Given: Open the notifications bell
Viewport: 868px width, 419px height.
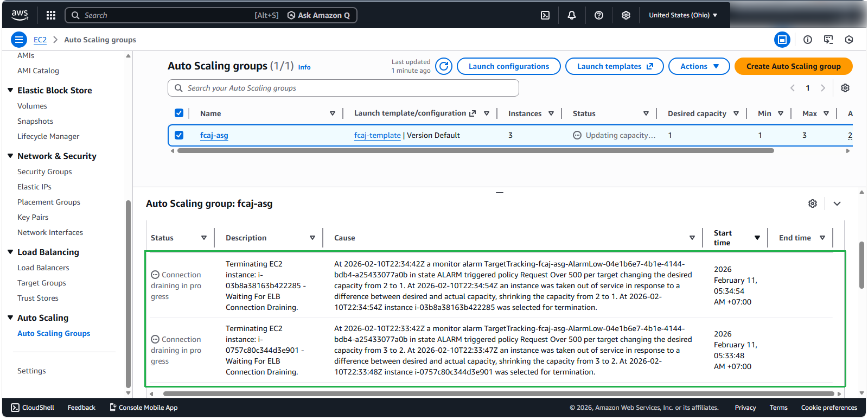Looking at the screenshot, I should pyautogui.click(x=572, y=15).
